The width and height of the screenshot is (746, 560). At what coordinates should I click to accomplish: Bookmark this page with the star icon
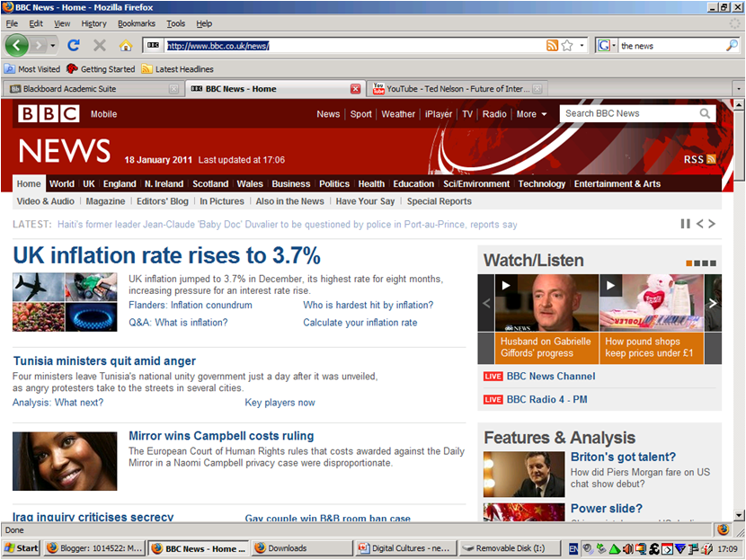click(566, 46)
